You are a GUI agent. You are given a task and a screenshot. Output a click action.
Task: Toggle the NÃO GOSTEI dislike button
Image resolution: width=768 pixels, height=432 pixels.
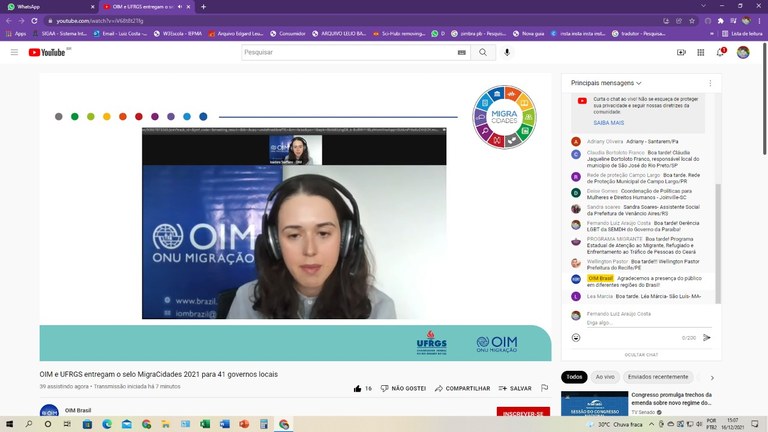click(x=403, y=388)
